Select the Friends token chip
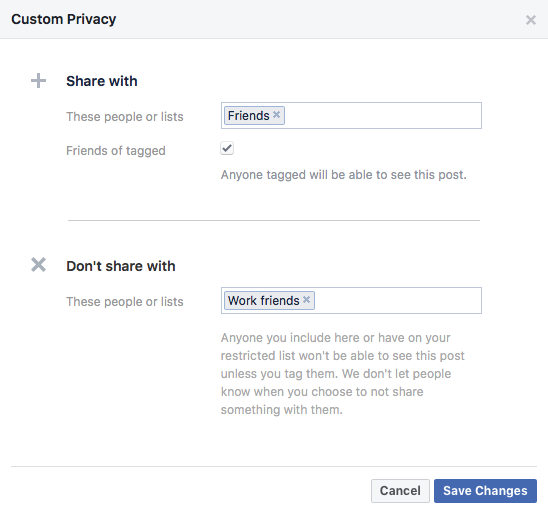This screenshot has height=514, width=548. click(x=254, y=115)
